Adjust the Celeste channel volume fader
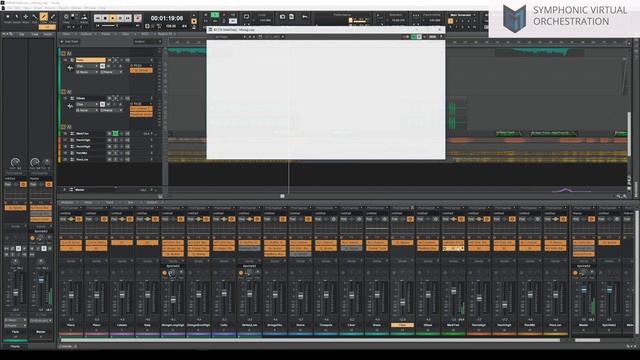640x360 pixels. (122, 295)
